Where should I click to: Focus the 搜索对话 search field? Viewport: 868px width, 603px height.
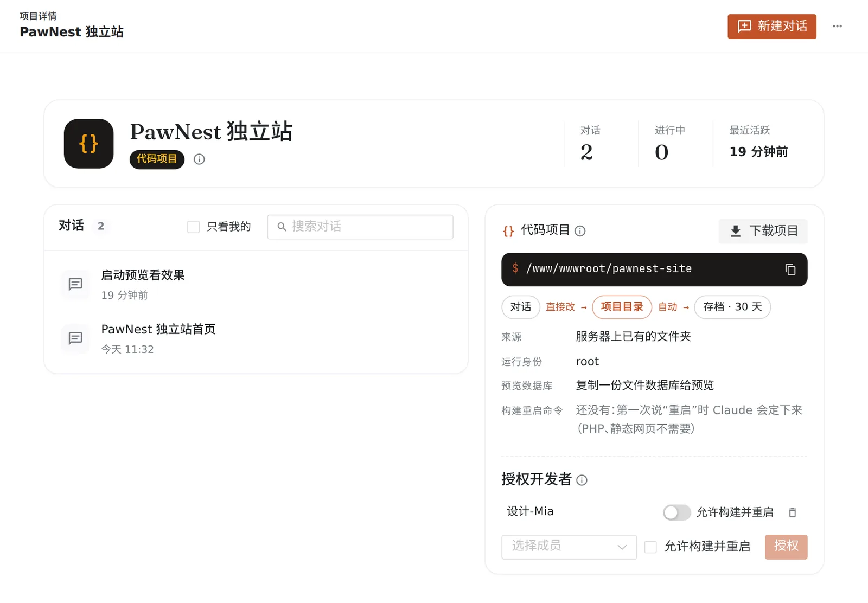pyautogui.click(x=360, y=227)
